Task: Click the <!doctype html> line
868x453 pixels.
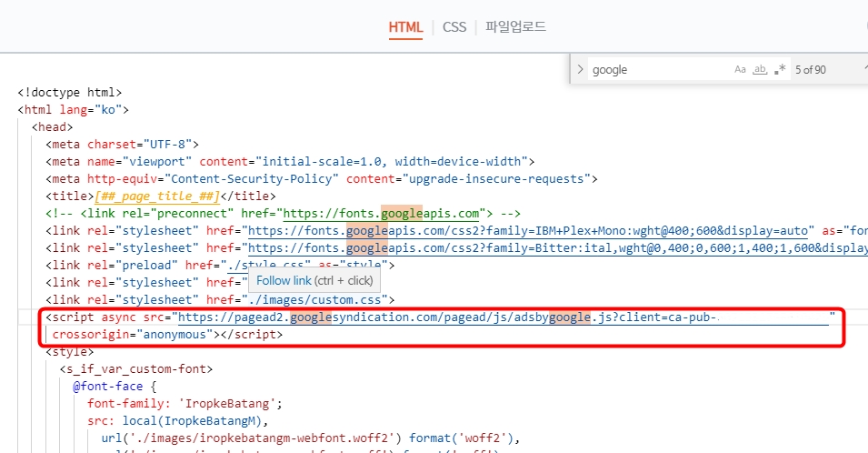Action: click(70, 93)
